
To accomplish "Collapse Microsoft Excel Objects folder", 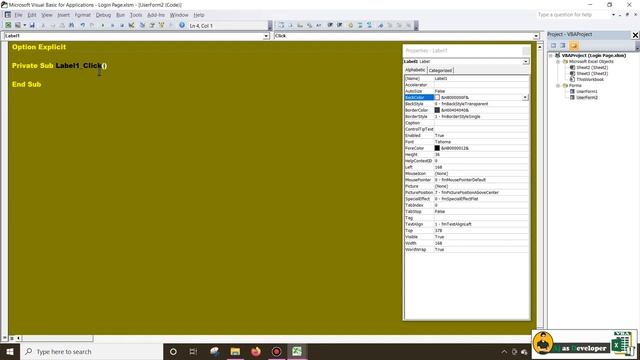I will pos(558,61).
